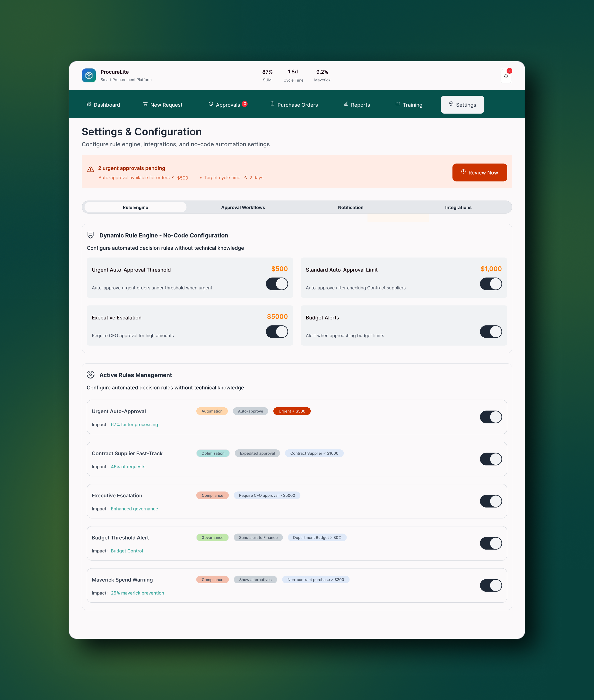The image size is (594, 700).
Task: Click the urgent approvals warning triangle icon
Action: [x=91, y=169]
